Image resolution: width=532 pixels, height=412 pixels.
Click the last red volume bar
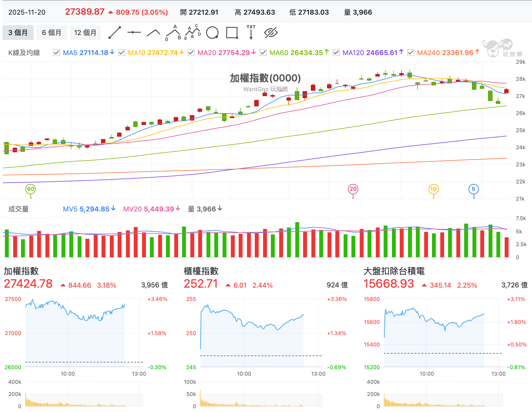coord(506,247)
